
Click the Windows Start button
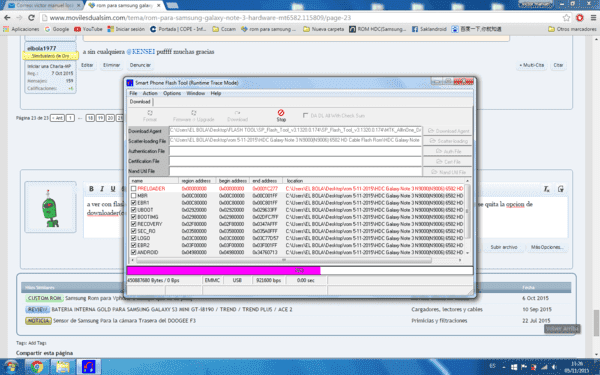11,367
